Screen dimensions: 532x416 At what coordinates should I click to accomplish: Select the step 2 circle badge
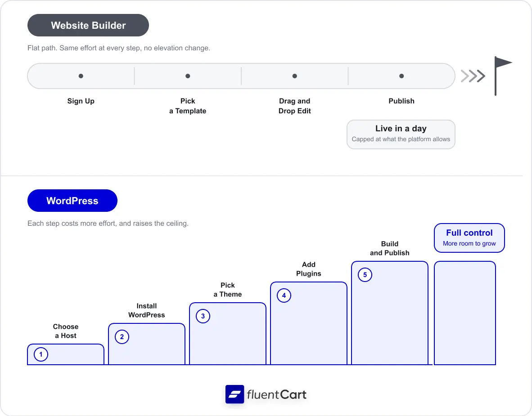(x=122, y=337)
